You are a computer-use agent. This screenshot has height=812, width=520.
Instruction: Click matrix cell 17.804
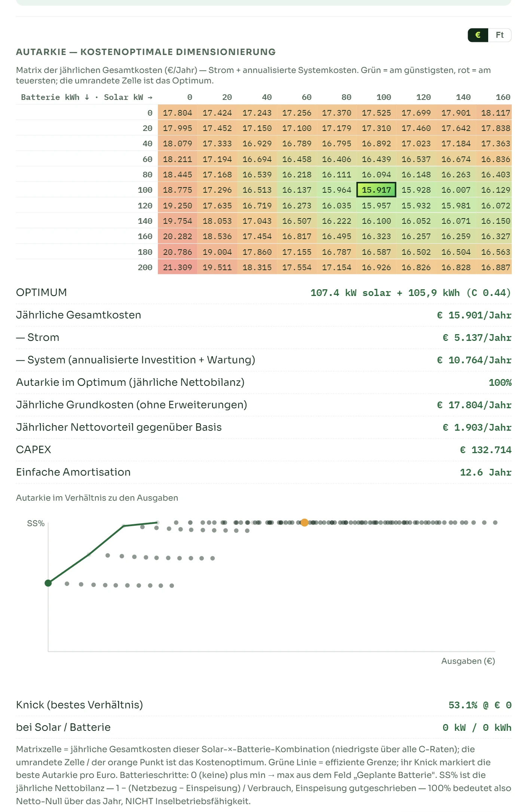(177, 113)
